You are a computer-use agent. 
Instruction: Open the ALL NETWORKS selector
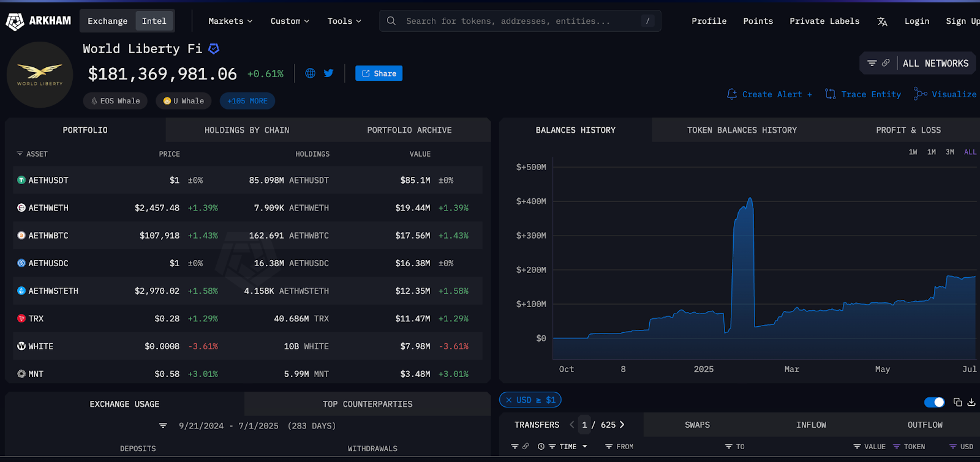coord(936,63)
